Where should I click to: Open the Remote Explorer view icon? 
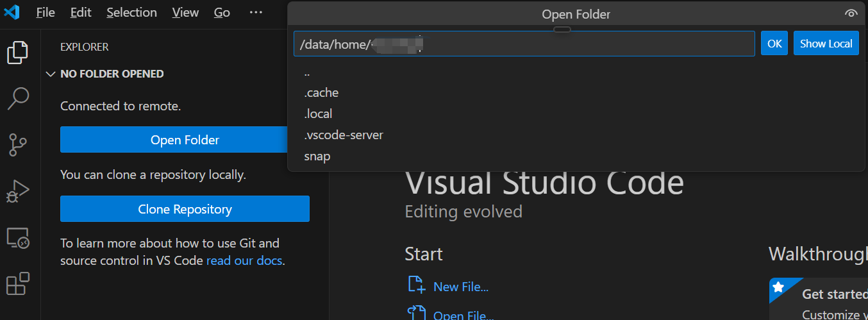(x=18, y=238)
